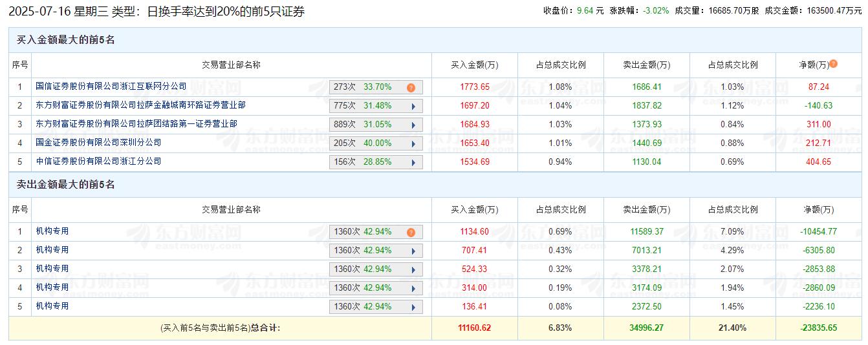This screenshot has height=345, width=868.
Task: Click orange question icon in first 机构专用 row
Action: pyautogui.click(x=411, y=233)
